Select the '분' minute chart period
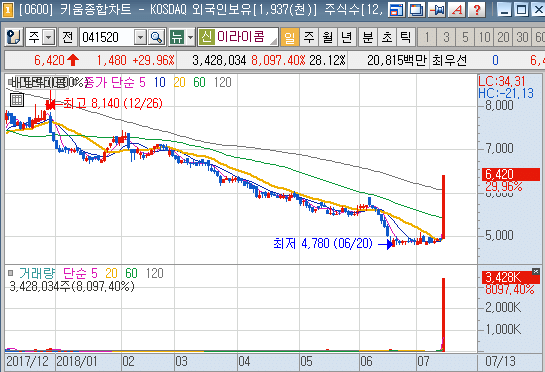Viewport: 545px width, 372px height. [x=368, y=37]
